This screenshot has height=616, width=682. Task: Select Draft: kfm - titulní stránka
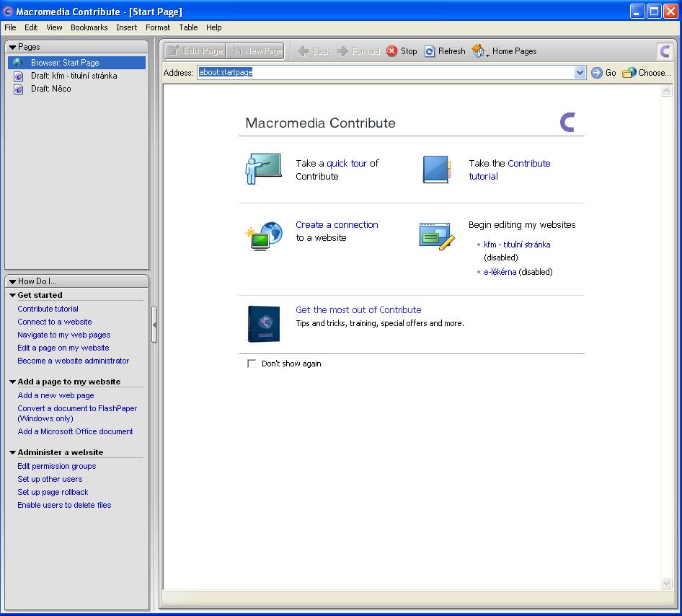tap(76, 76)
